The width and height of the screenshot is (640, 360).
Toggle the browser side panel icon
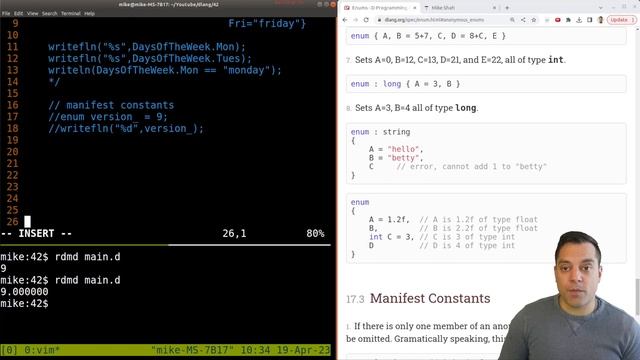589,20
